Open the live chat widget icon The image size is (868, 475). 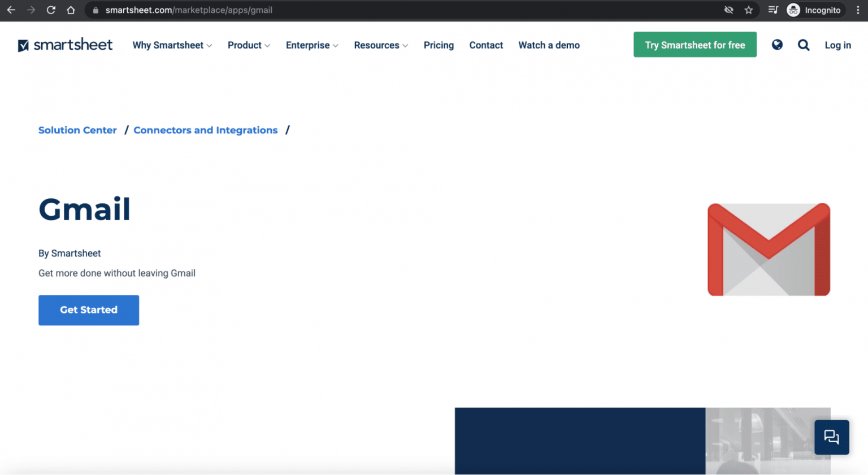(831, 437)
